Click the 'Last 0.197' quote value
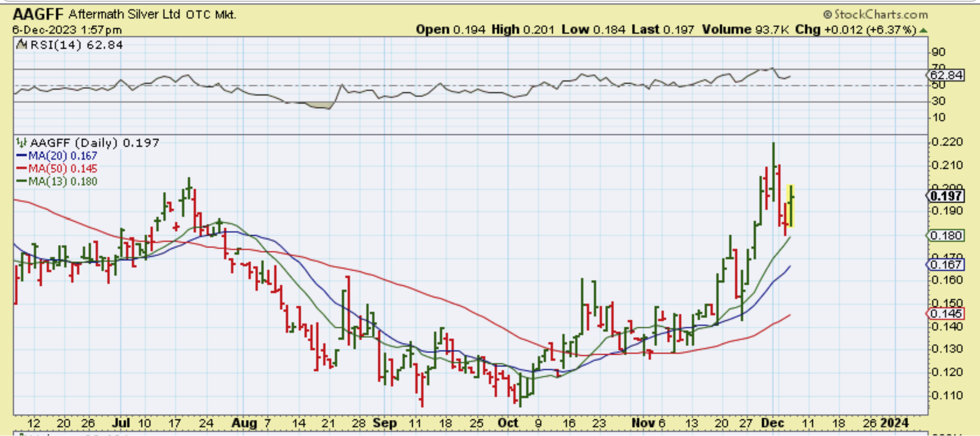The image size is (980, 436). (663, 30)
